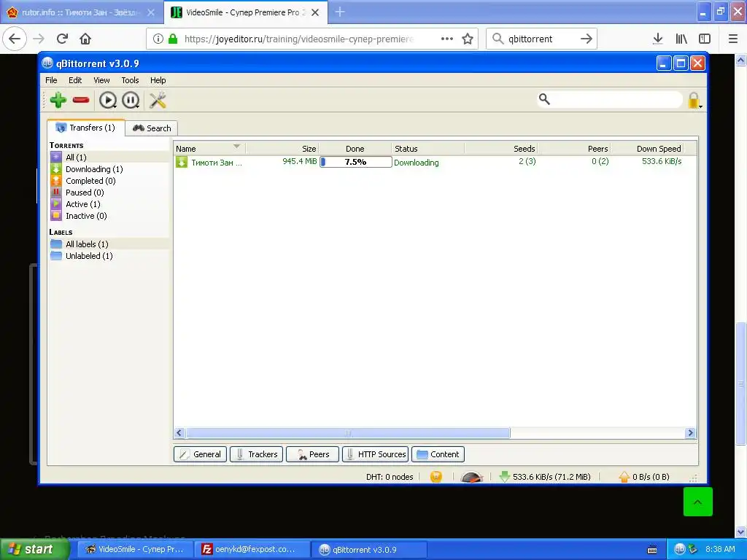Open the Firefox library icon
This screenshot has height=560, width=747.
point(681,39)
